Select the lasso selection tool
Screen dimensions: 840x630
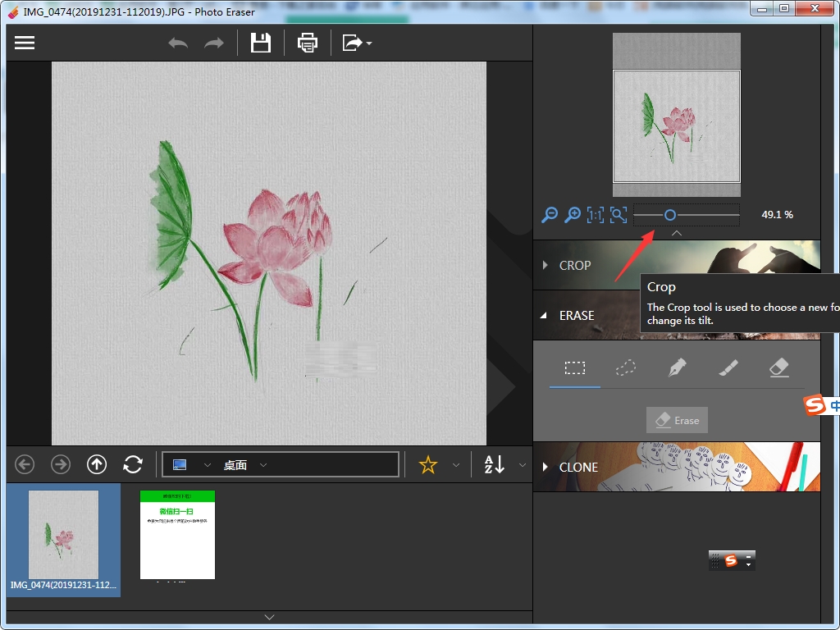[626, 368]
